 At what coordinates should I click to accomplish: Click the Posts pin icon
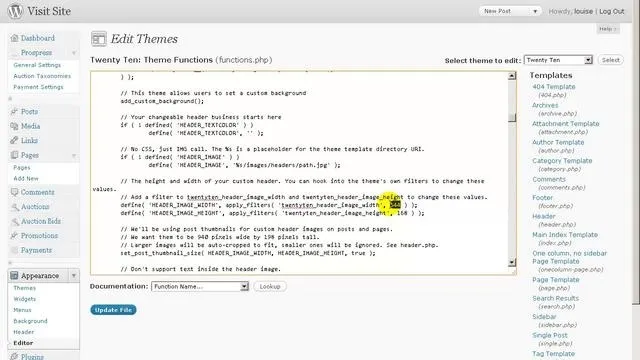point(14,111)
